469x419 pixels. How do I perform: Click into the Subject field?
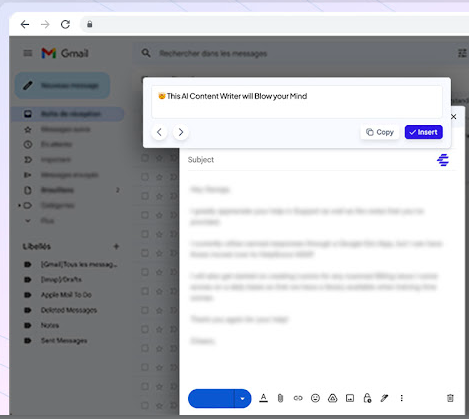click(310, 160)
